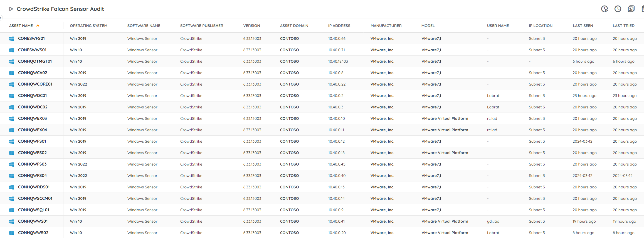Sort by the User Name column header

coord(498,26)
